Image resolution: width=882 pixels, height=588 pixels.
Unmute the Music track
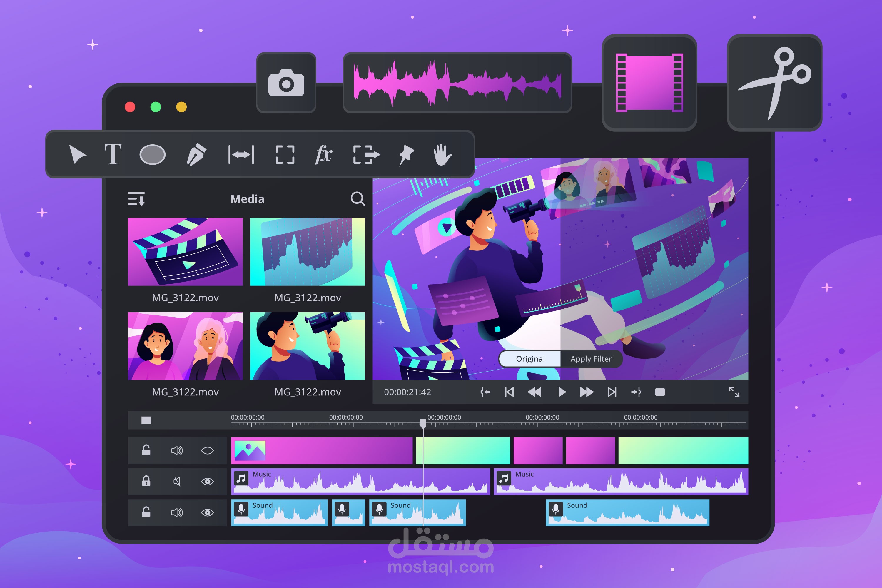tap(177, 482)
